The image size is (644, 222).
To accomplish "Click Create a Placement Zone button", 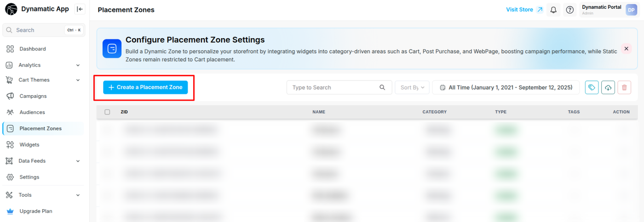I will tap(145, 87).
